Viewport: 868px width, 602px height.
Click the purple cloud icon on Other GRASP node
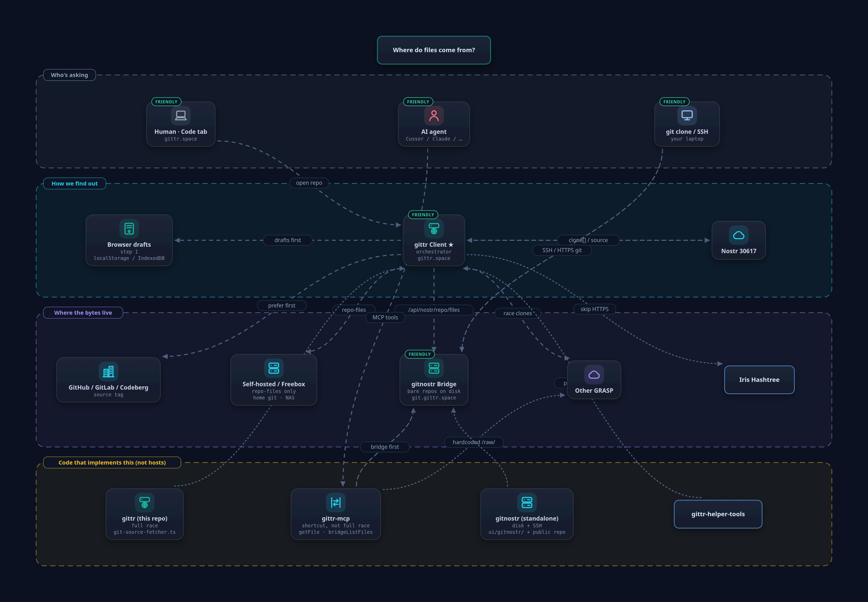(x=594, y=375)
